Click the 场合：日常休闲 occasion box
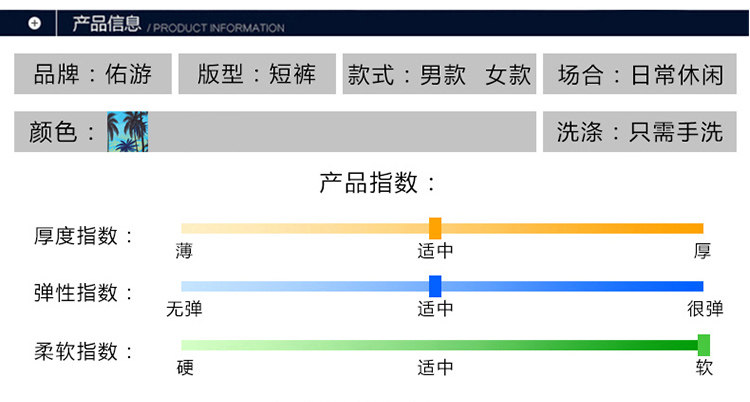The image size is (750, 402). 639,75
